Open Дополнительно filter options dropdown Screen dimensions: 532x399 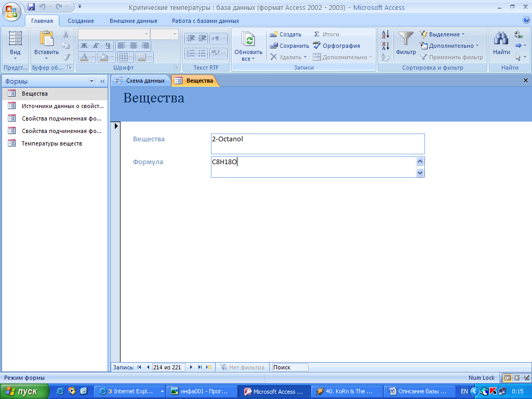[x=449, y=46]
